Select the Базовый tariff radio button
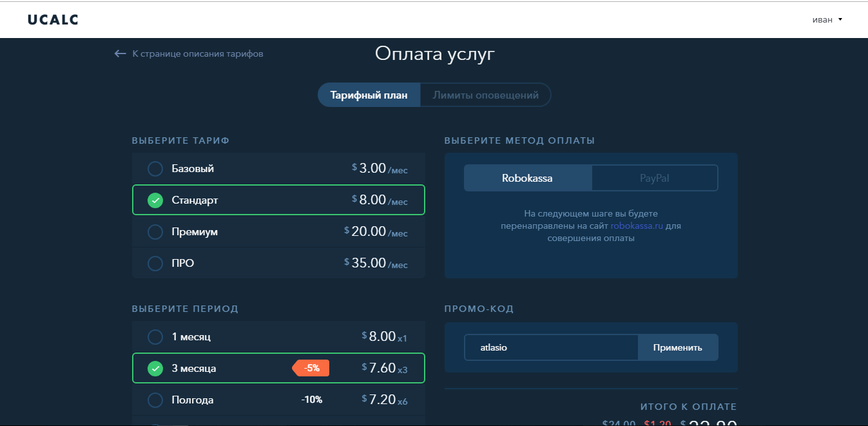This screenshot has height=426, width=868. point(155,169)
